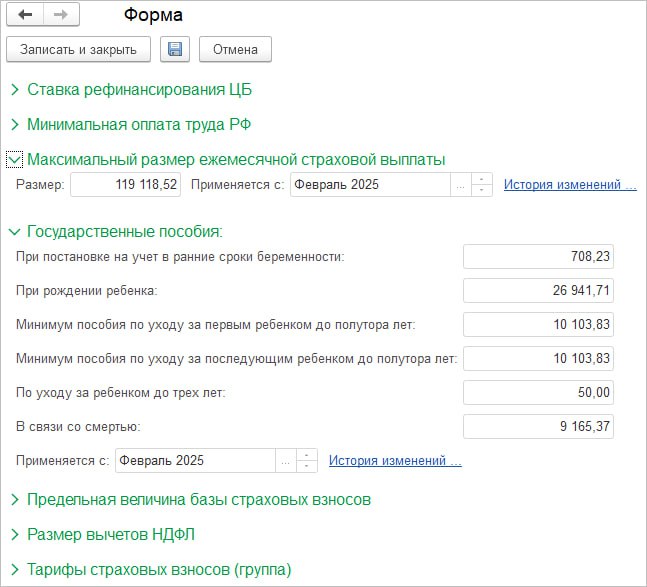
Task: Go back with the left arrow button
Action: [25, 14]
